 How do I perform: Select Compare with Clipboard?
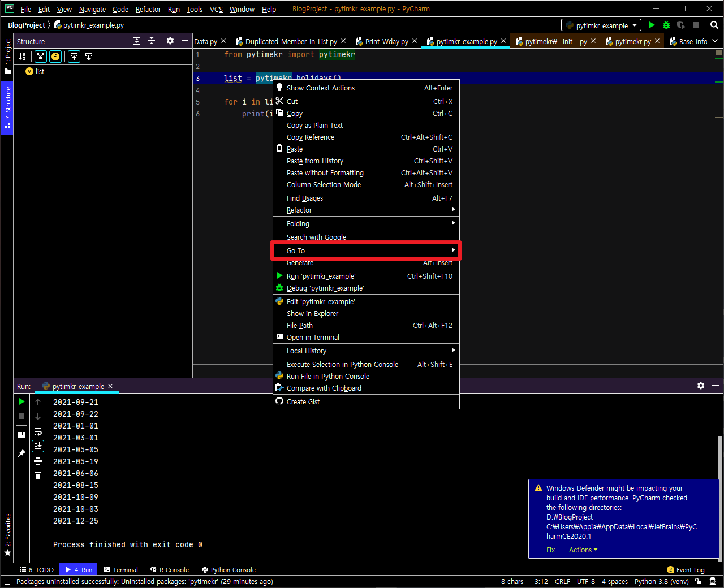tap(366, 388)
